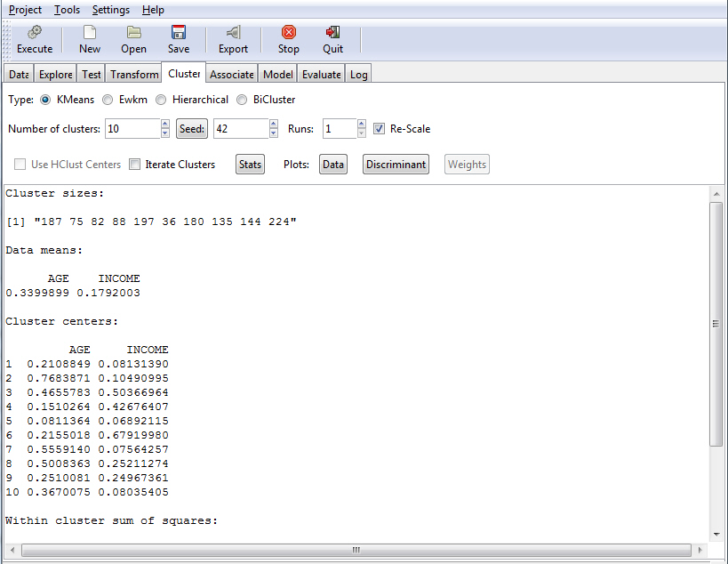728x564 pixels.
Task: Click the horizontal scrollbar right arrow
Action: (x=700, y=550)
